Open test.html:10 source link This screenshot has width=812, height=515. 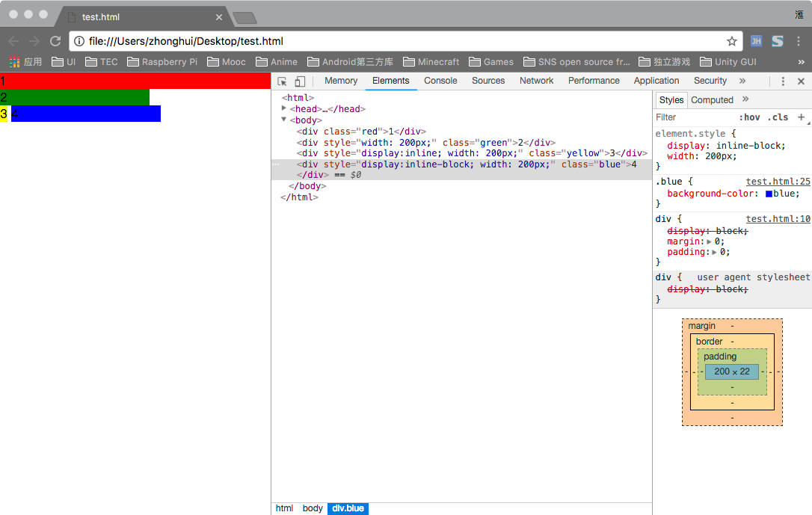click(778, 219)
